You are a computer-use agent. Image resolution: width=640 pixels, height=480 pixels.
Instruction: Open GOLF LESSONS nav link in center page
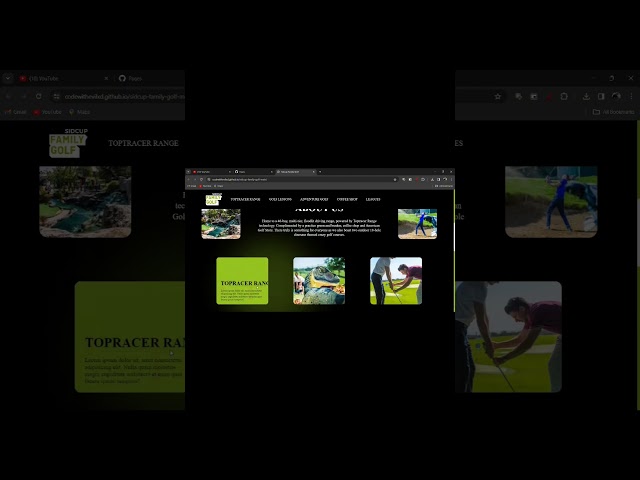coord(280,200)
